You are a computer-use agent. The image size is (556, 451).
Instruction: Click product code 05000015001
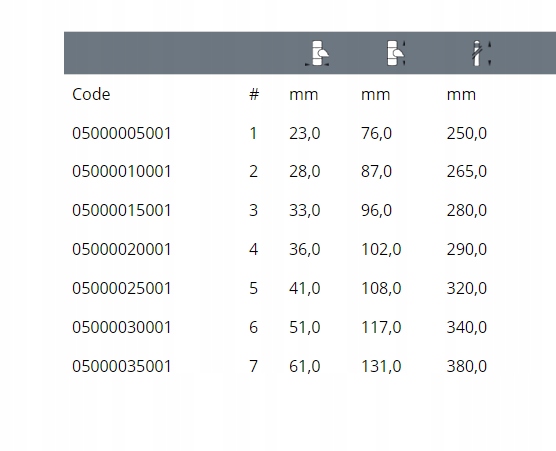122,210
